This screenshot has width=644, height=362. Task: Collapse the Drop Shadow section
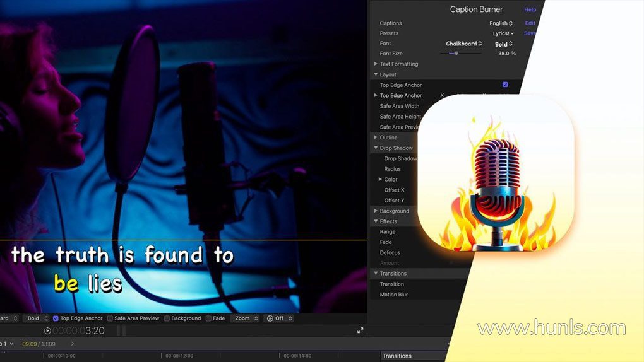click(x=376, y=148)
